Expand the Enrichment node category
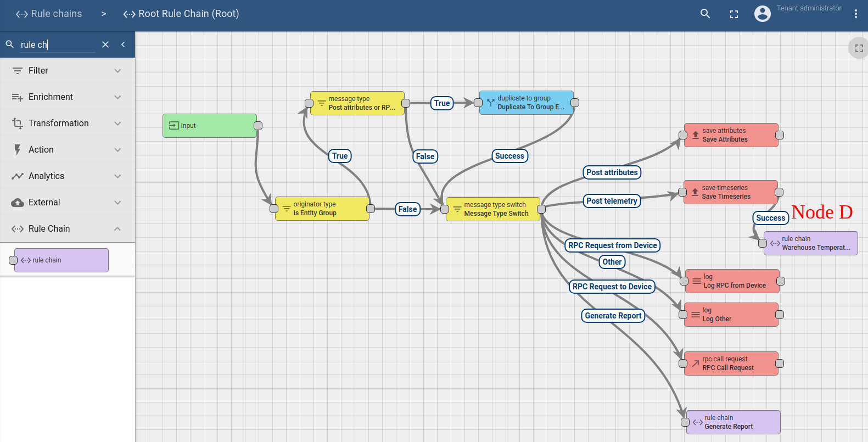868x442 pixels. [68, 97]
